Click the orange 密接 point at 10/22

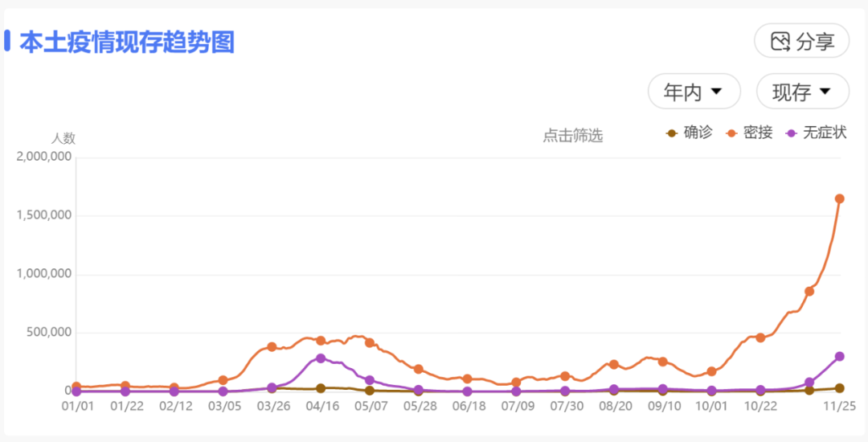760,338
